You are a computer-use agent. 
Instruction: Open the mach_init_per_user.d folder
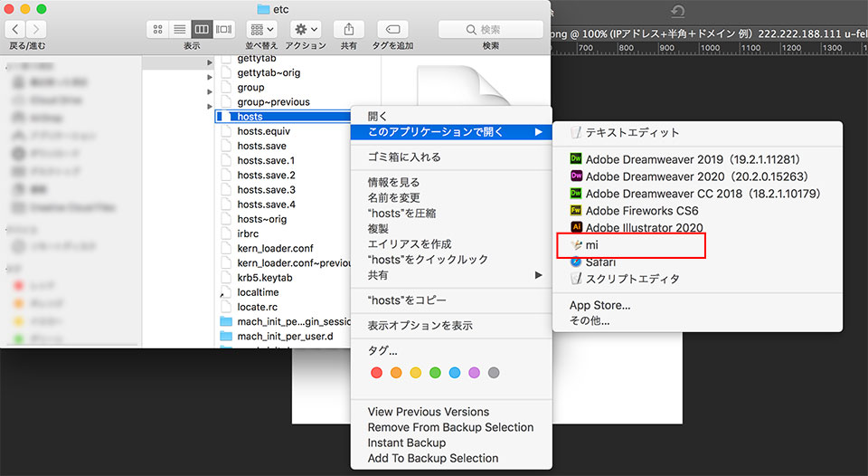[283, 337]
